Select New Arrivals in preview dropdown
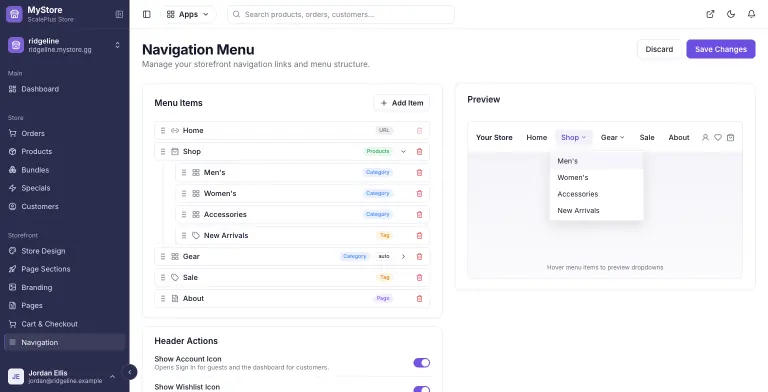Screen dimensions: 768x392 tap(597, 211)
